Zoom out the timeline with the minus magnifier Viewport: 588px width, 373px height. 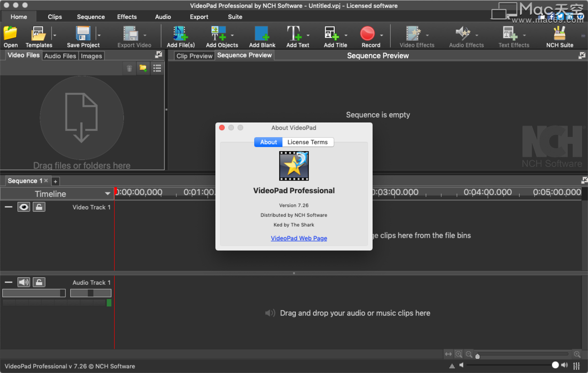(469, 355)
